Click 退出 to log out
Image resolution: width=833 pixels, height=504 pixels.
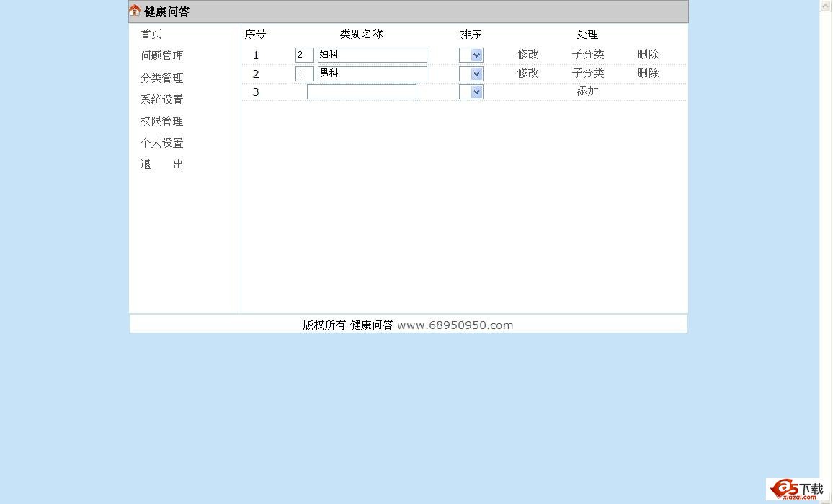coord(161,164)
